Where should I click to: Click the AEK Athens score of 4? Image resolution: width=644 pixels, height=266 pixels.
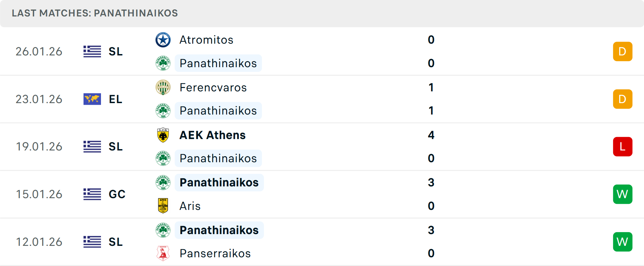click(x=431, y=135)
